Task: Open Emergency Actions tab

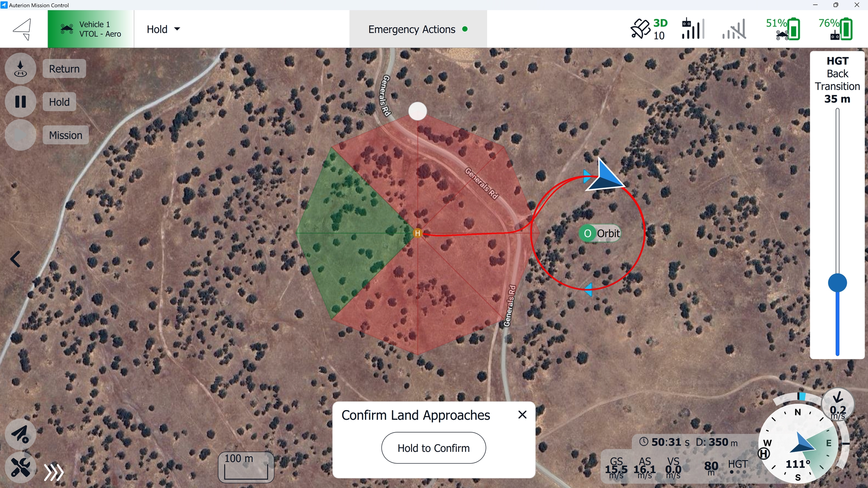Action: coord(418,29)
